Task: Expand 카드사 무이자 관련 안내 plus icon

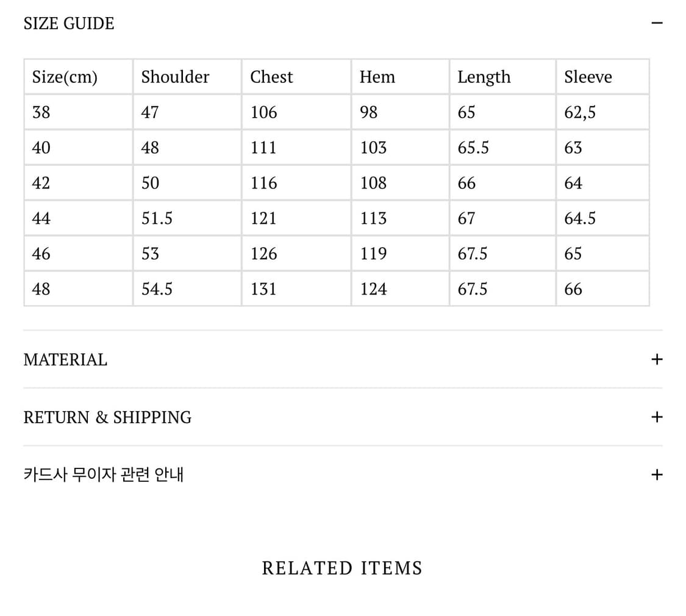Action: click(x=657, y=475)
